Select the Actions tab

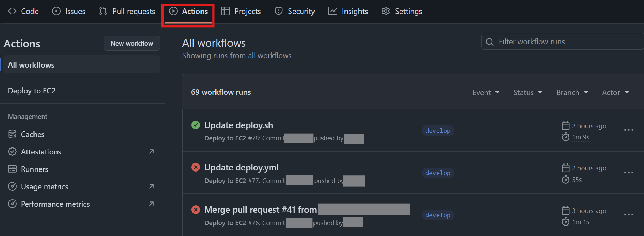click(x=188, y=11)
